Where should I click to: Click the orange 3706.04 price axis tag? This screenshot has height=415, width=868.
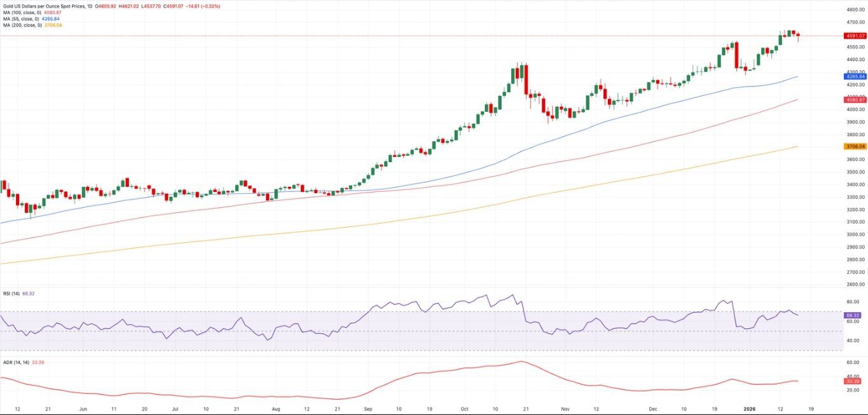coord(855,146)
